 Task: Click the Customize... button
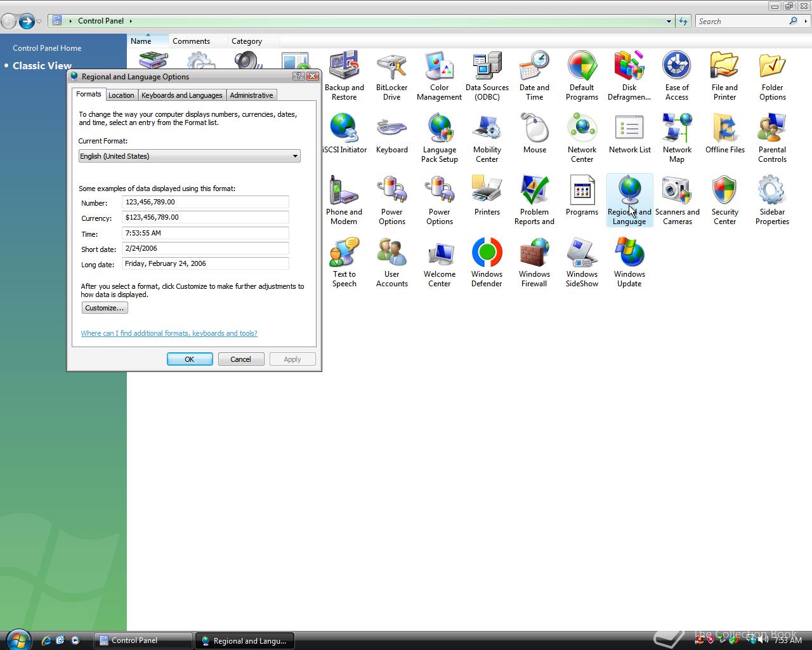pos(105,308)
